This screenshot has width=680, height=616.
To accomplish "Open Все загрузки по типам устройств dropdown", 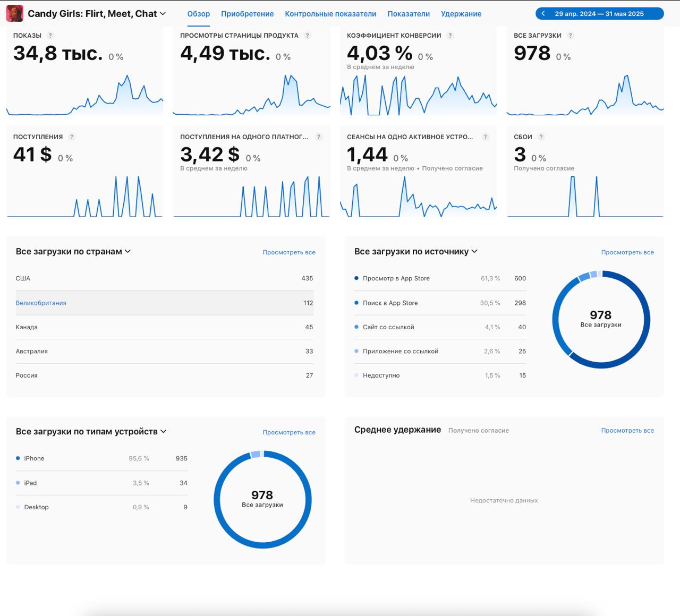I will pos(164,432).
